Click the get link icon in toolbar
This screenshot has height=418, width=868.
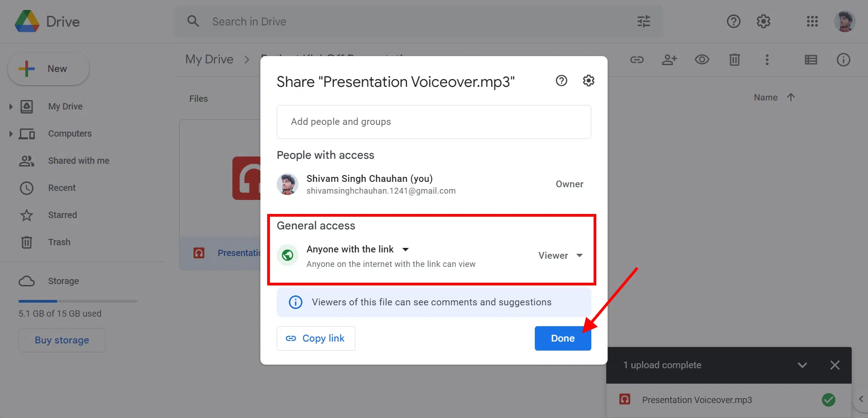pos(637,60)
